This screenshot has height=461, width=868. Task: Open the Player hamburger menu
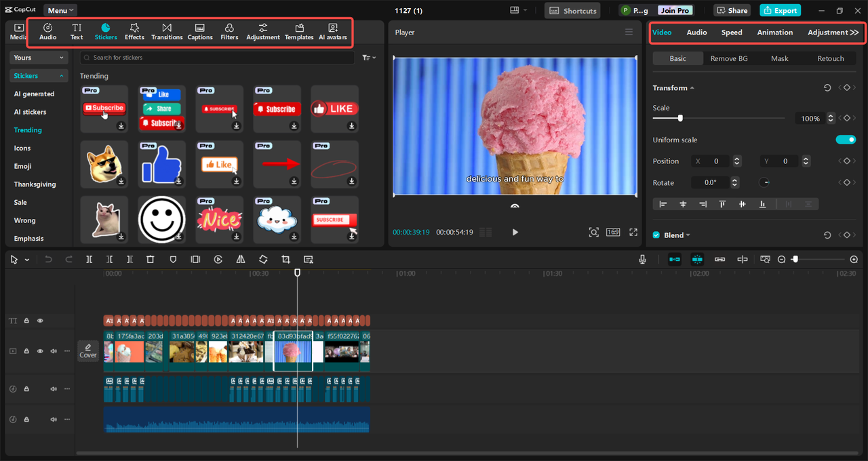coord(629,32)
